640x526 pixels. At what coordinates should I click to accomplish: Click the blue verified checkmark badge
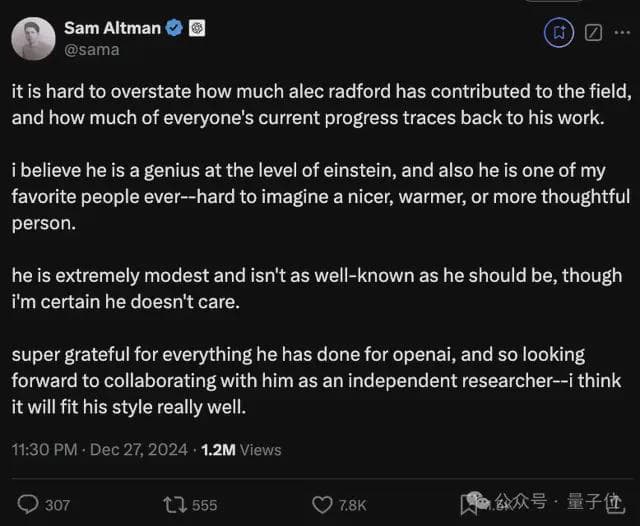click(x=175, y=28)
